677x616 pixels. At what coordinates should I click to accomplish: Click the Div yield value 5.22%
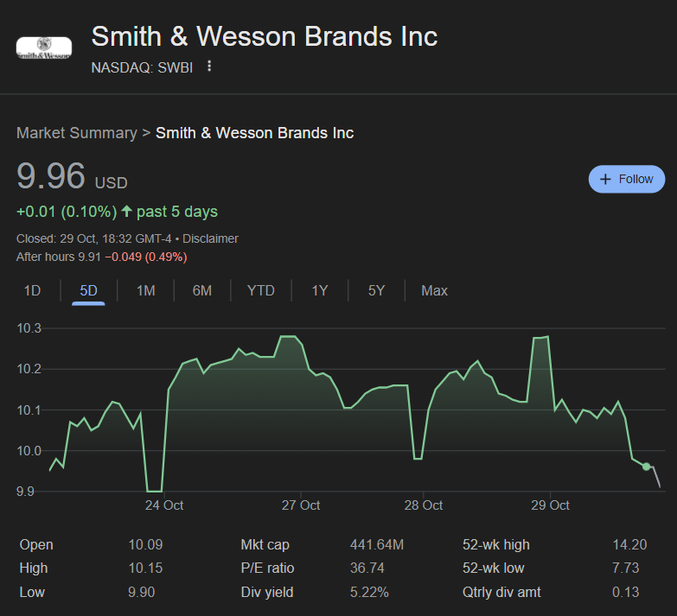[x=369, y=593]
